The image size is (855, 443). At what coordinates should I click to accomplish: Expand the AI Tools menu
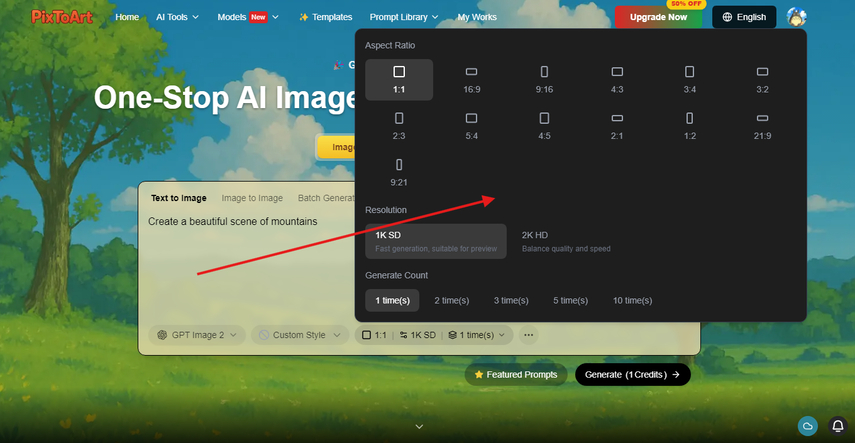[x=177, y=17]
